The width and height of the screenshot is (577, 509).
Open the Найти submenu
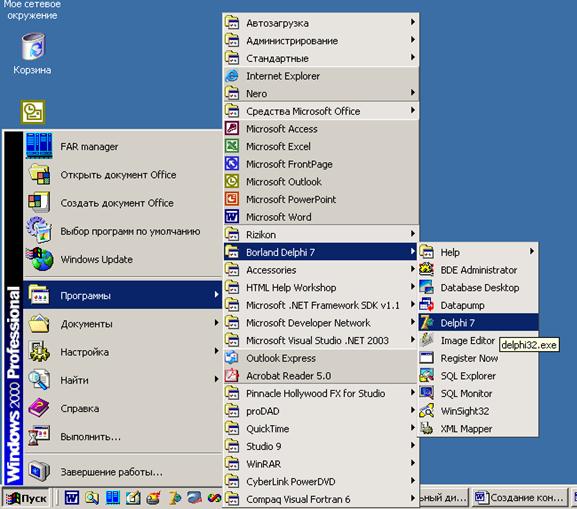point(123,380)
